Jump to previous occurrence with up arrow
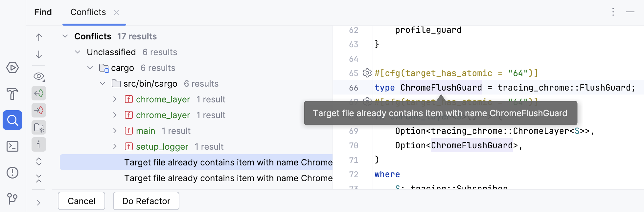The image size is (644, 212). point(39,37)
